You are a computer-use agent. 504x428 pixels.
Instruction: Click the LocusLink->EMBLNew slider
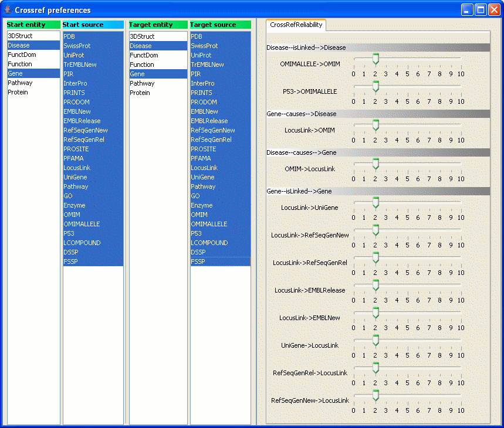pos(407,318)
